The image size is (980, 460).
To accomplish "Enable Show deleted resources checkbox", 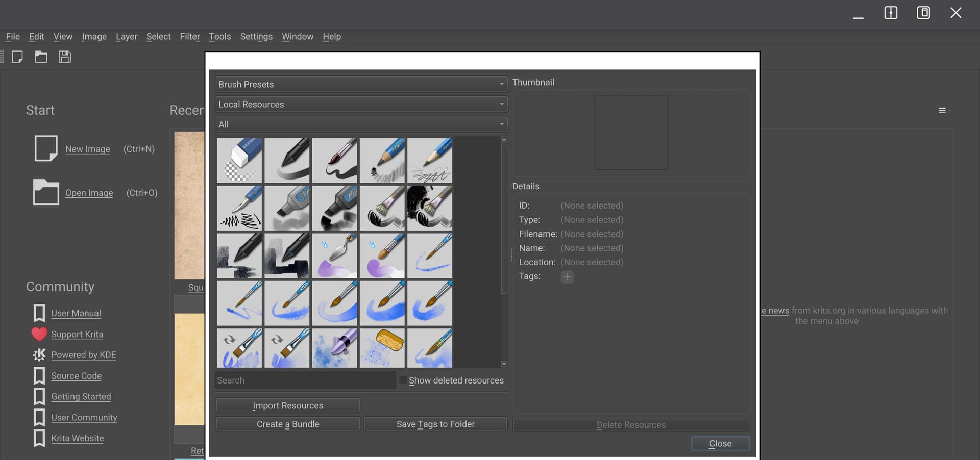I will (403, 380).
